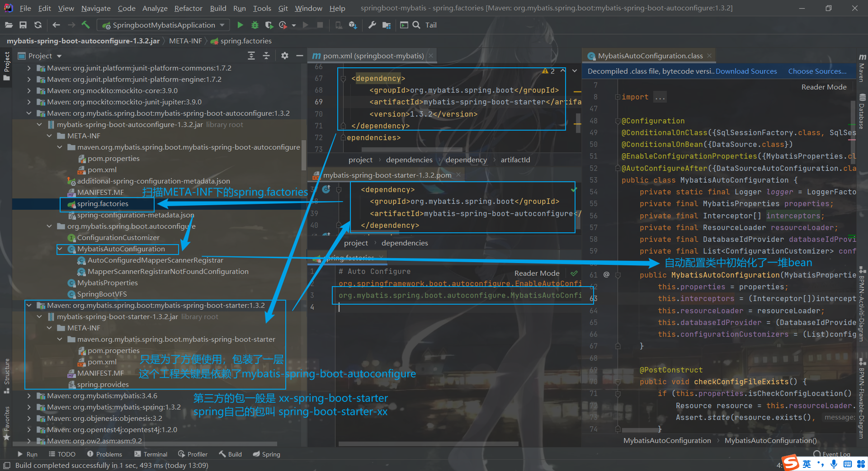This screenshot has height=471, width=868.
Task: Expand the junit-platform-commons:1.7.2 node
Action: (x=29, y=68)
